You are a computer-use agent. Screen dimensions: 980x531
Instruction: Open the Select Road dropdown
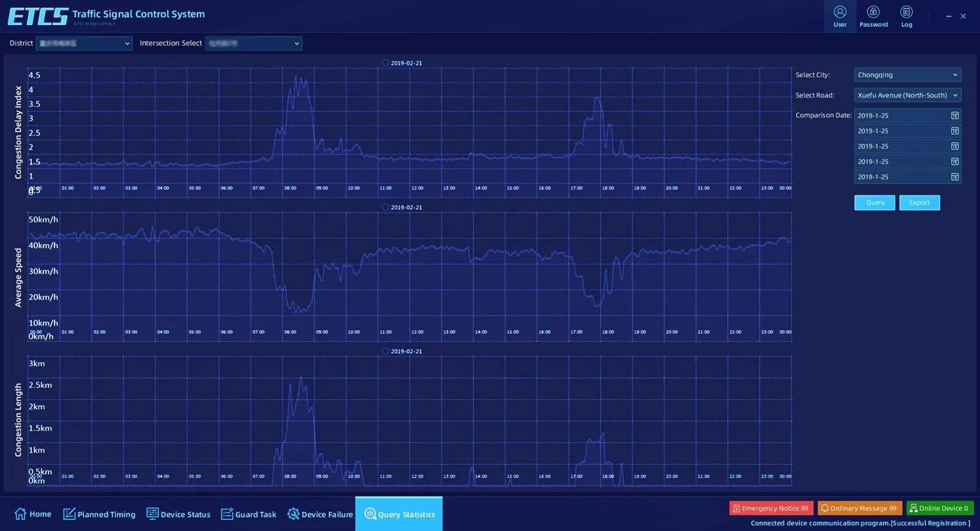(908, 95)
